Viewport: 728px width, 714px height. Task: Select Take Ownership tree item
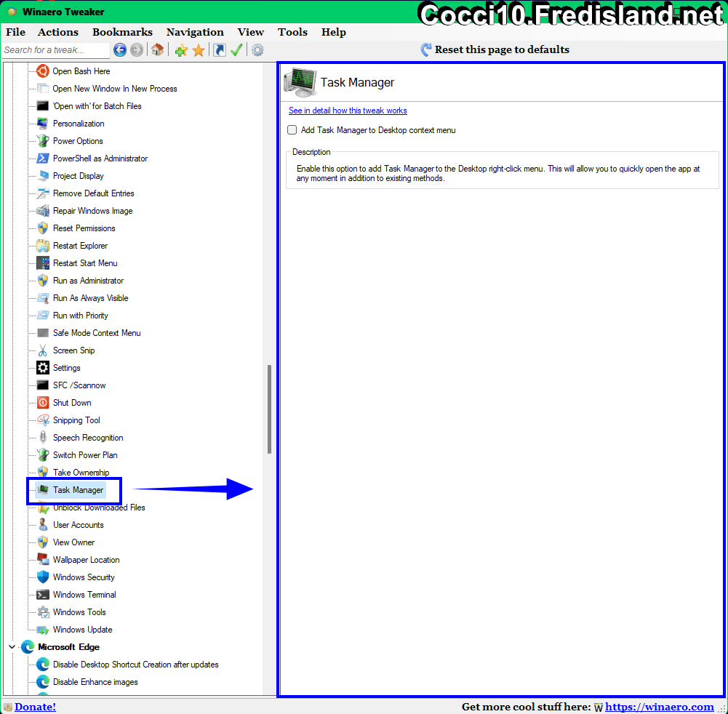81,472
